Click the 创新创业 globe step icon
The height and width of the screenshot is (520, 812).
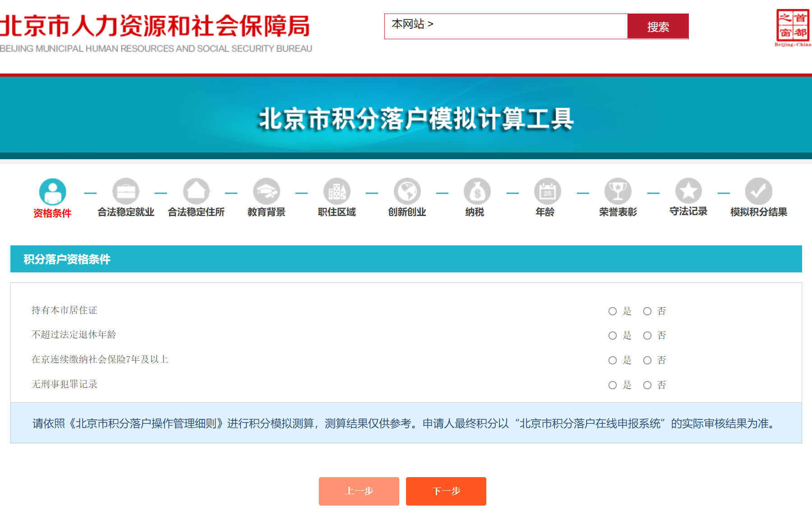tap(407, 192)
